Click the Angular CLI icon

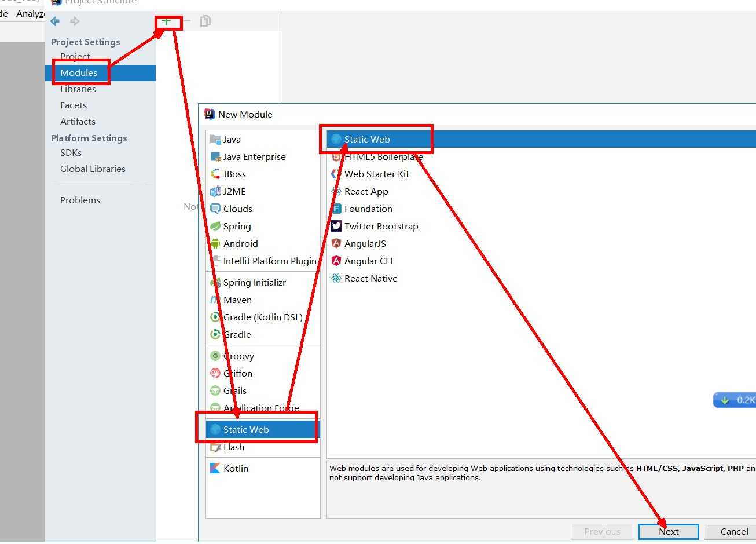pyautogui.click(x=336, y=261)
